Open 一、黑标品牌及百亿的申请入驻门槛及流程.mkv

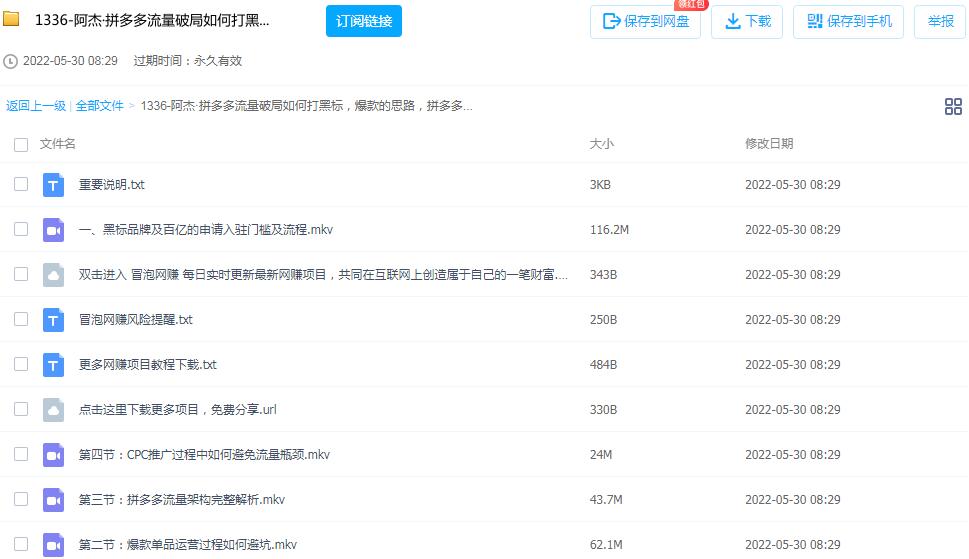(206, 230)
